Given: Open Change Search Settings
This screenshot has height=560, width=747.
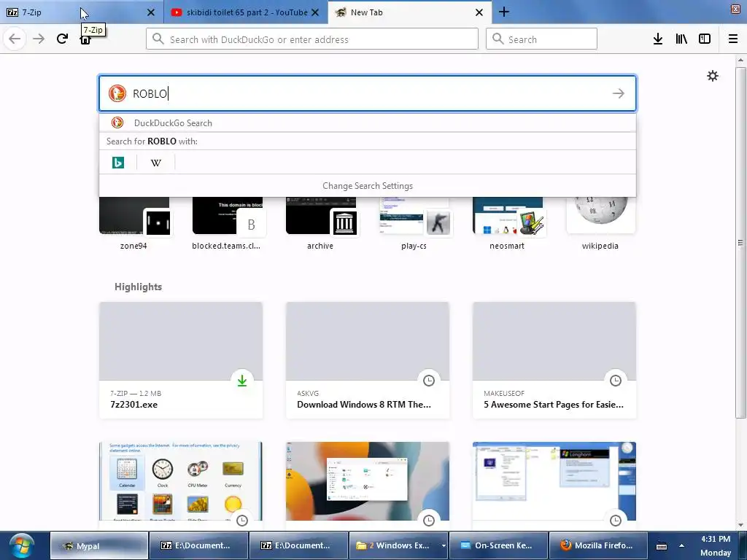Looking at the screenshot, I should [368, 186].
